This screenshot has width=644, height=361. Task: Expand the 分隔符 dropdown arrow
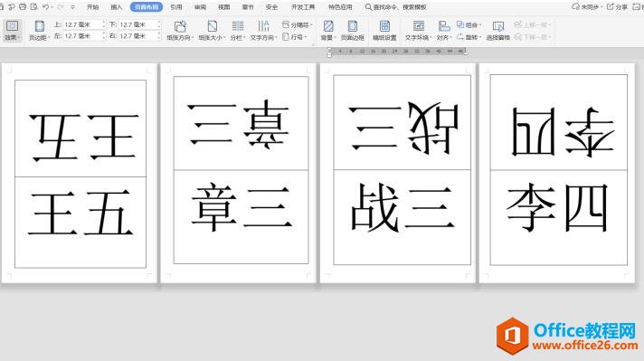311,25
